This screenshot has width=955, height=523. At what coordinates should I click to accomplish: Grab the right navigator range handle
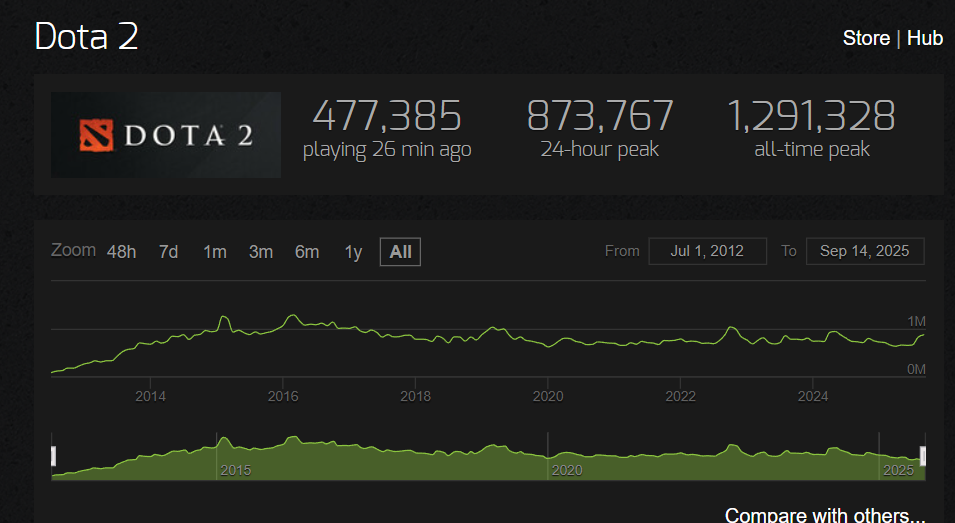tap(923, 456)
